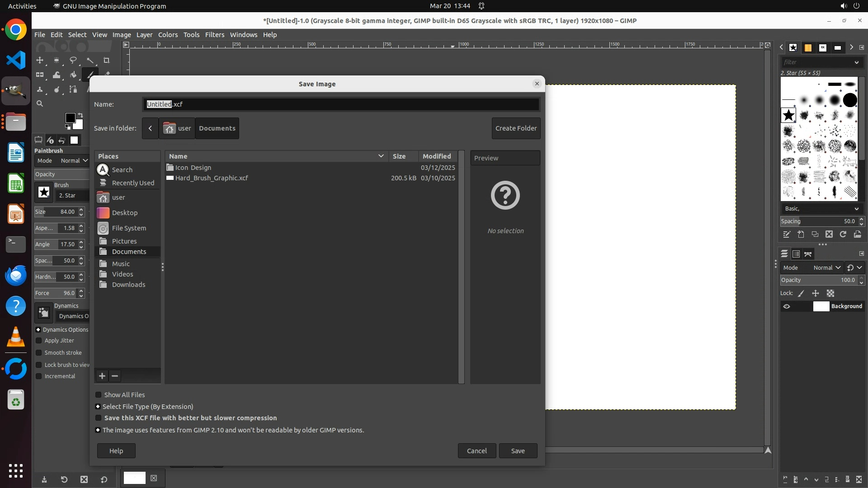Switch to the Channels tab
The height and width of the screenshot is (488, 868).
pyautogui.click(x=796, y=254)
